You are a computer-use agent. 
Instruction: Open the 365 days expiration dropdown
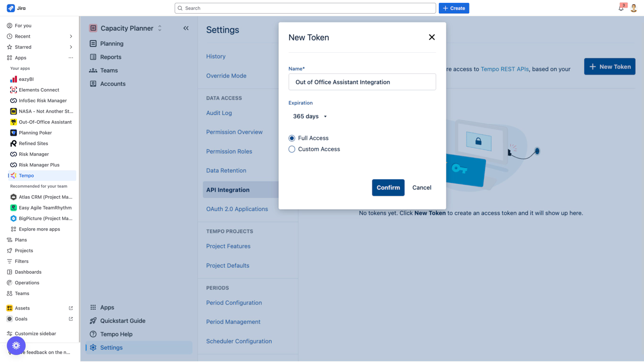coord(310,116)
